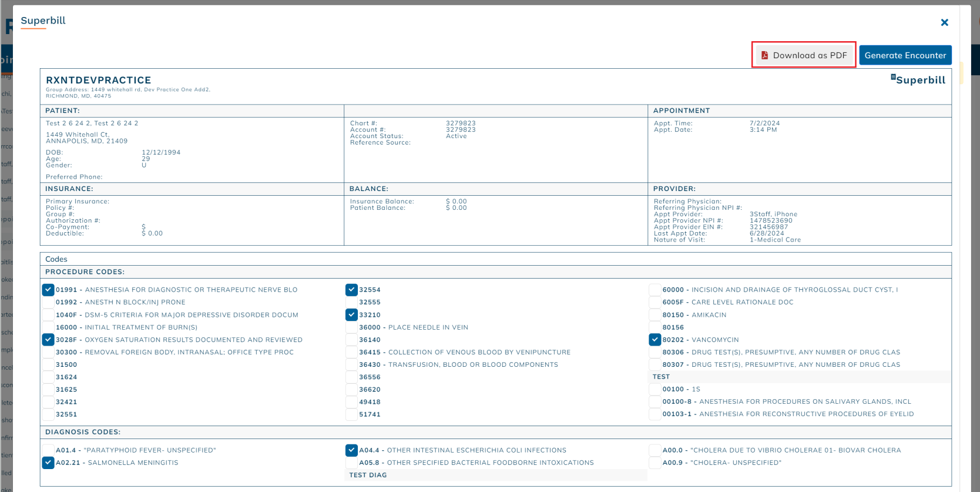Click Appt Provider NPI 1478523690
Screen dimensions: 980x492
[771, 221]
